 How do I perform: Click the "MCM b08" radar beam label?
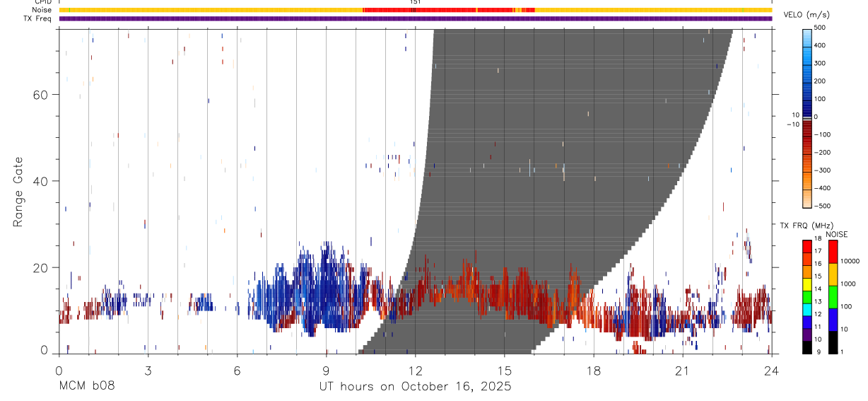click(86, 387)
